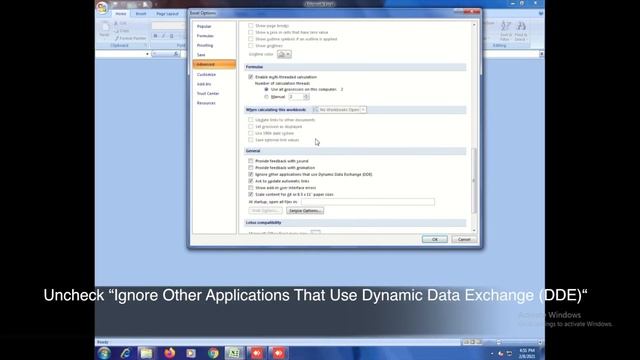The image size is (640, 360).
Task: Toggle Enable multi-threaded calculation checkbox
Action: [251, 77]
